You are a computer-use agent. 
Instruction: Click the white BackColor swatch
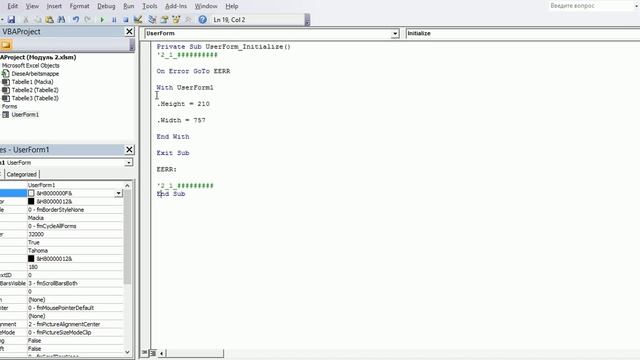[31, 193]
